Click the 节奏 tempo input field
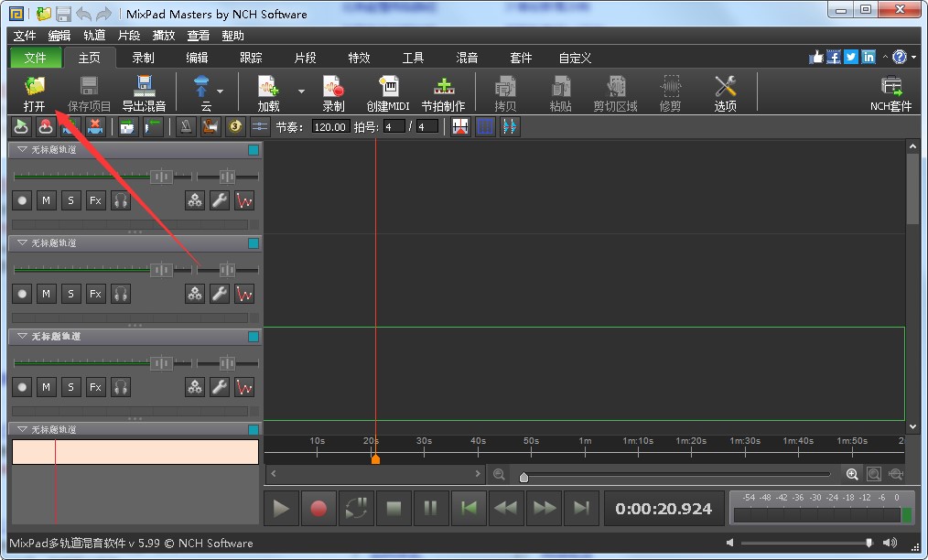 click(330, 127)
